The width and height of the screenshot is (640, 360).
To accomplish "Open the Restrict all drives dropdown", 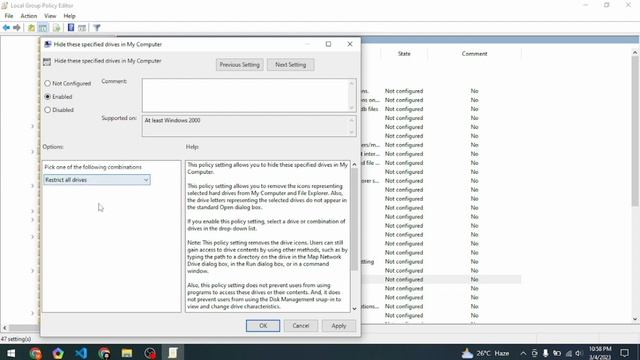I will click(97, 180).
